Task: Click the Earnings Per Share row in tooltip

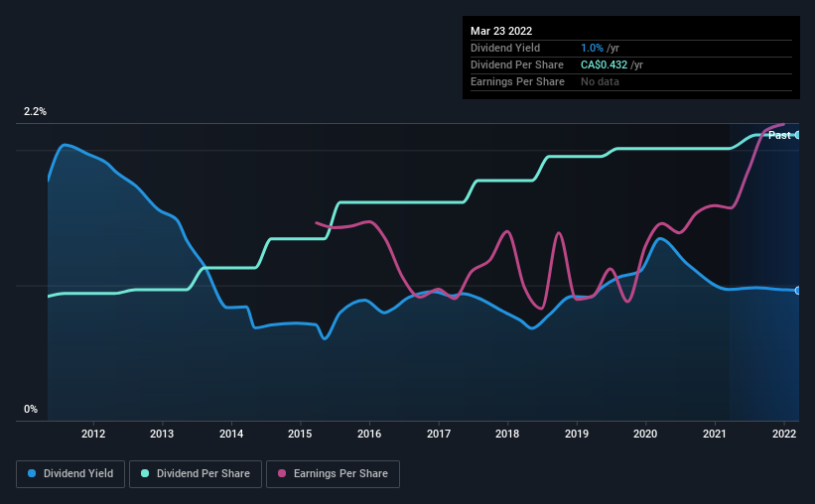Action: click(x=631, y=81)
